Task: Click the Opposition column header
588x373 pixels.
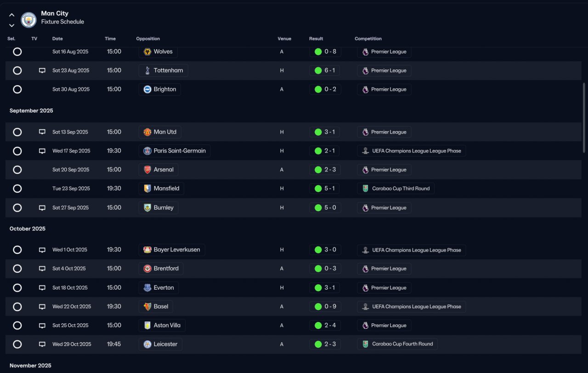Action: (x=148, y=39)
